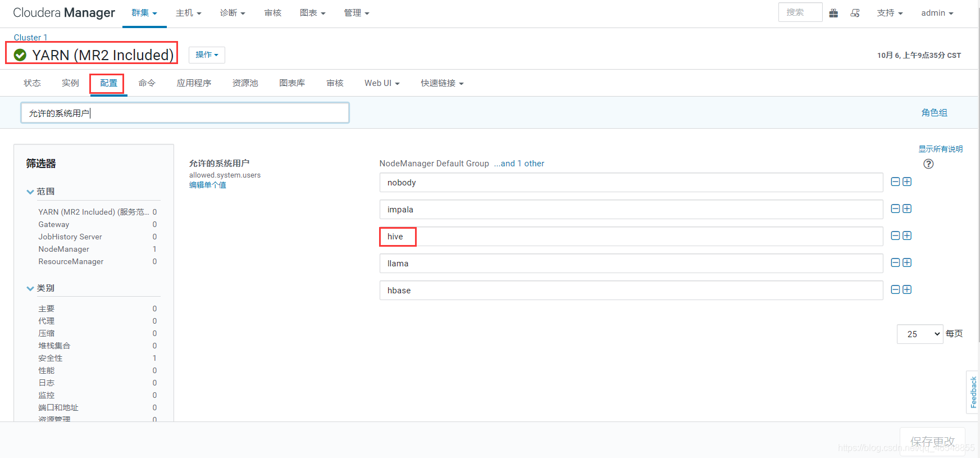Click the llama value field
980x458 pixels.
631,264
